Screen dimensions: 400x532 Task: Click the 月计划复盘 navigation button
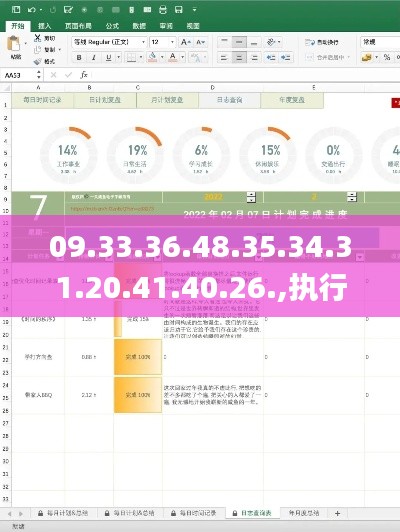(x=167, y=100)
